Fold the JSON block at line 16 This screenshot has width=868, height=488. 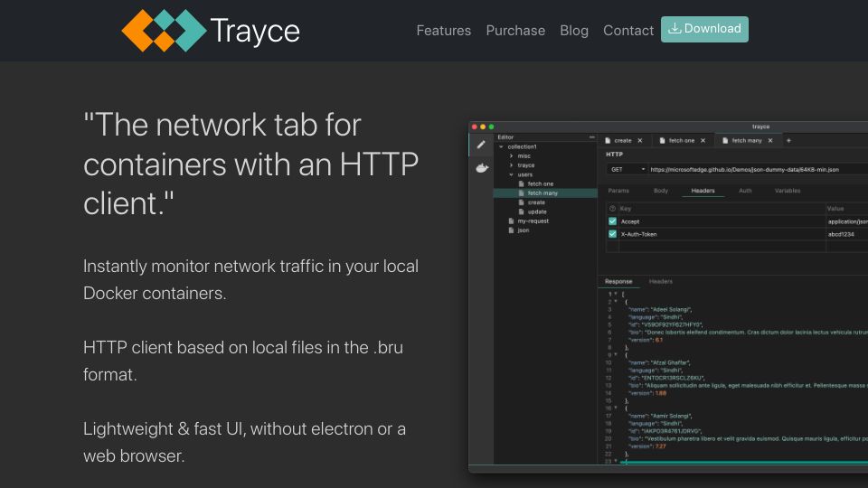click(616, 408)
